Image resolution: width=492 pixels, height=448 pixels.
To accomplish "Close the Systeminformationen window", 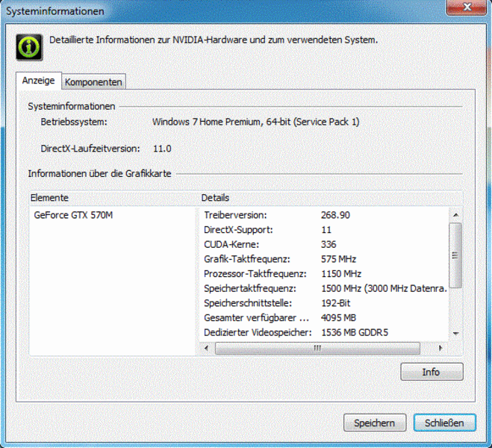I will [x=467, y=7].
